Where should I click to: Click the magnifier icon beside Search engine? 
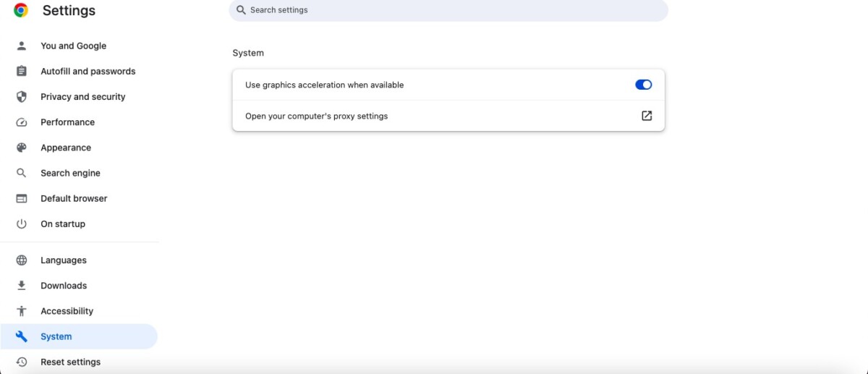pyautogui.click(x=22, y=173)
